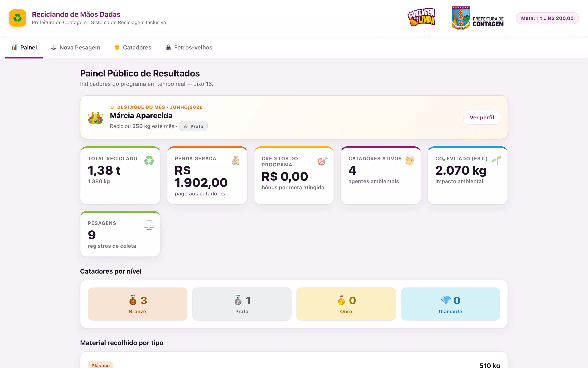588x368 pixels.
Task: Click the Plástico material tag
Action: tap(101, 365)
